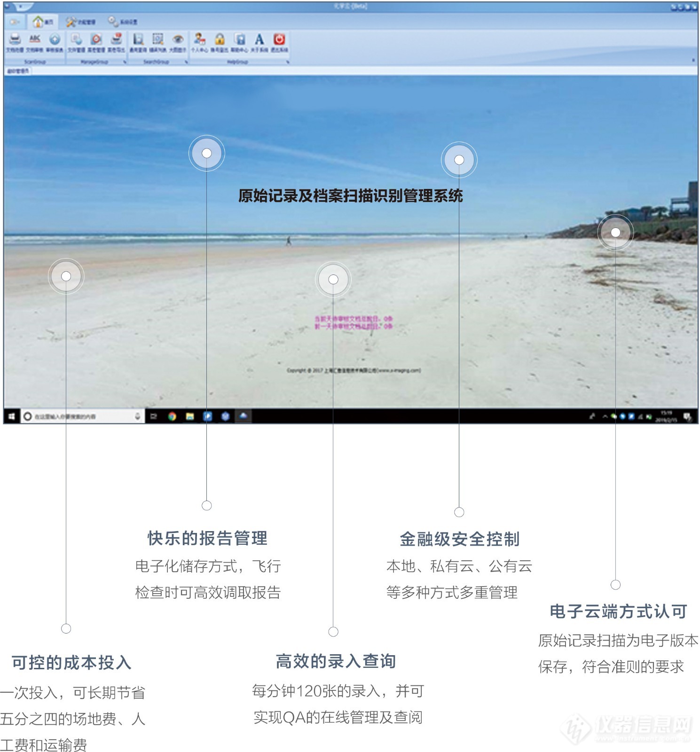Launch Chrome from the taskbar

coord(172,416)
